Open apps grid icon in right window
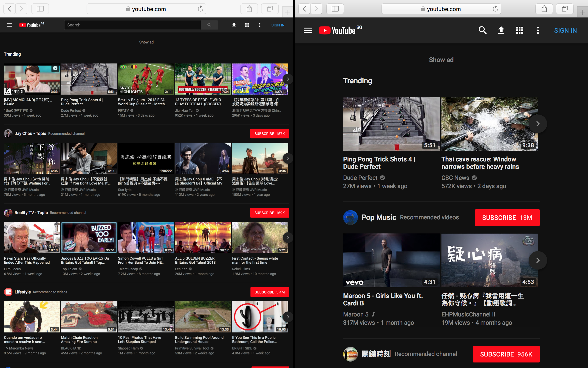The height and width of the screenshot is (368, 588). tap(520, 30)
